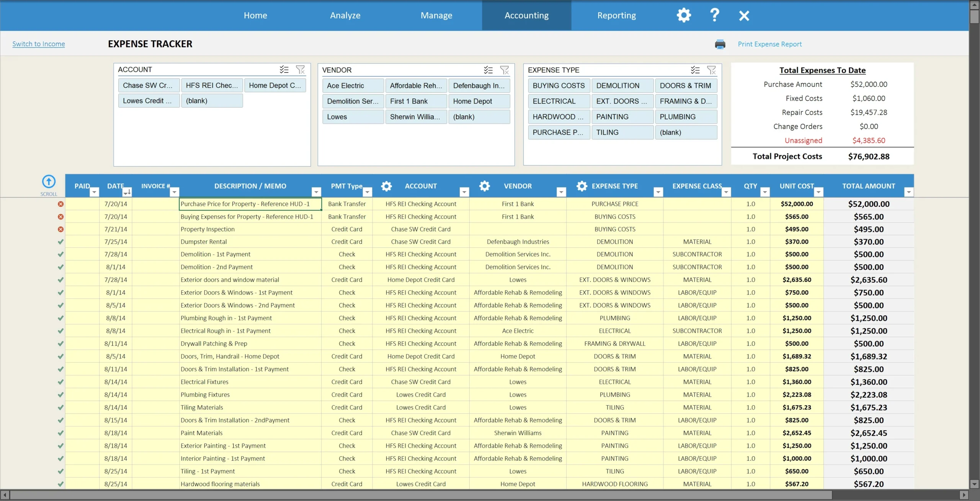Open VENDOR column filter dropdown
This screenshot has width=980, height=501.
[x=561, y=192]
